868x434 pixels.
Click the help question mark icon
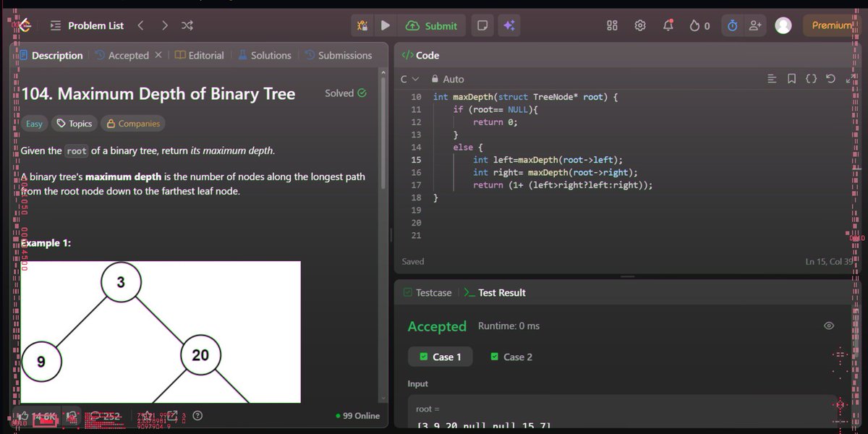click(x=197, y=416)
